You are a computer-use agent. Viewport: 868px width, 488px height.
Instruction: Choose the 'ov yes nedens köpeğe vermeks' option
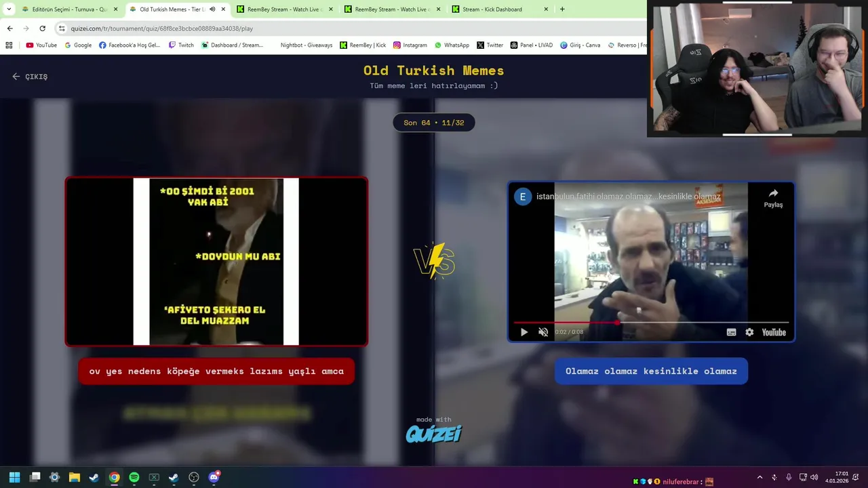(216, 371)
